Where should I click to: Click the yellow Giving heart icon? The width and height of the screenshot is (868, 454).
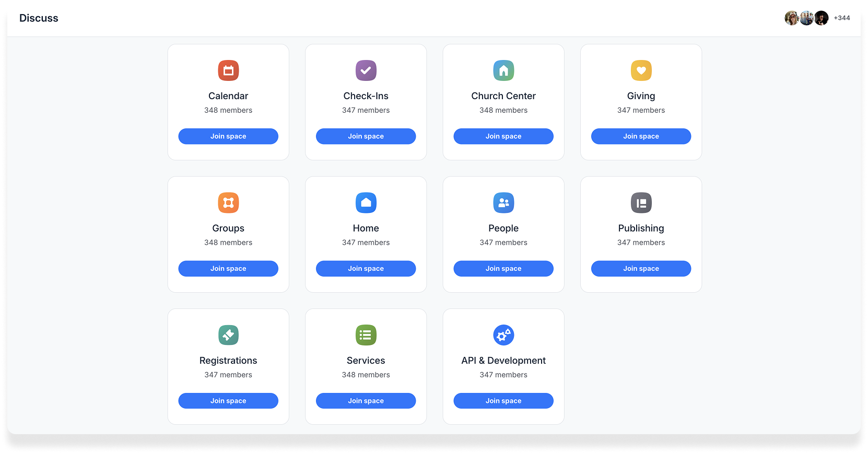pyautogui.click(x=641, y=70)
